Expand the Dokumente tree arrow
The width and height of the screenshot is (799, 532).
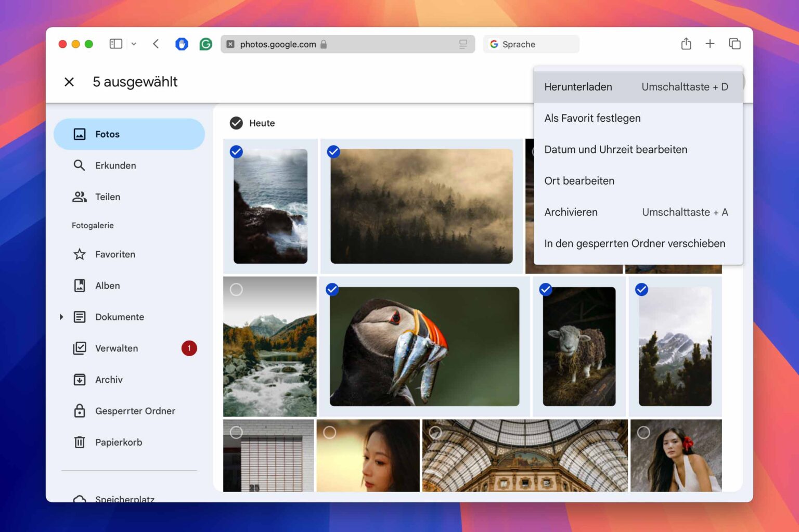click(x=61, y=317)
